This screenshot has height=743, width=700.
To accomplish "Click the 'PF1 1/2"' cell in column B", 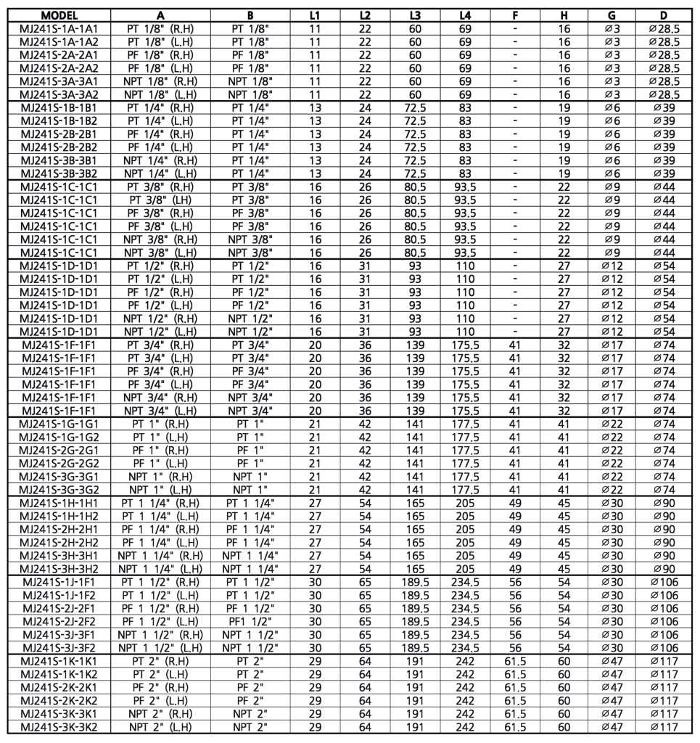I will pos(250,622).
